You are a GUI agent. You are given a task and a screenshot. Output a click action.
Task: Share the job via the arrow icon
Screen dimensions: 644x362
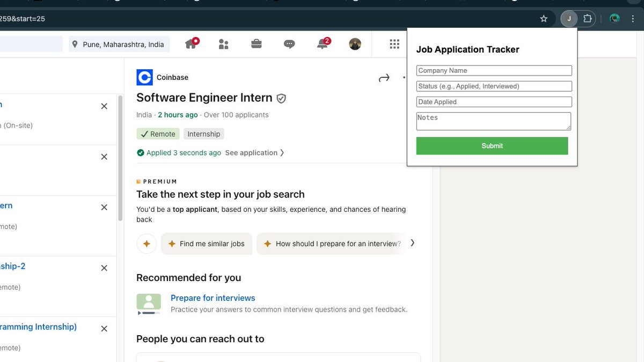[x=384, y=77]
